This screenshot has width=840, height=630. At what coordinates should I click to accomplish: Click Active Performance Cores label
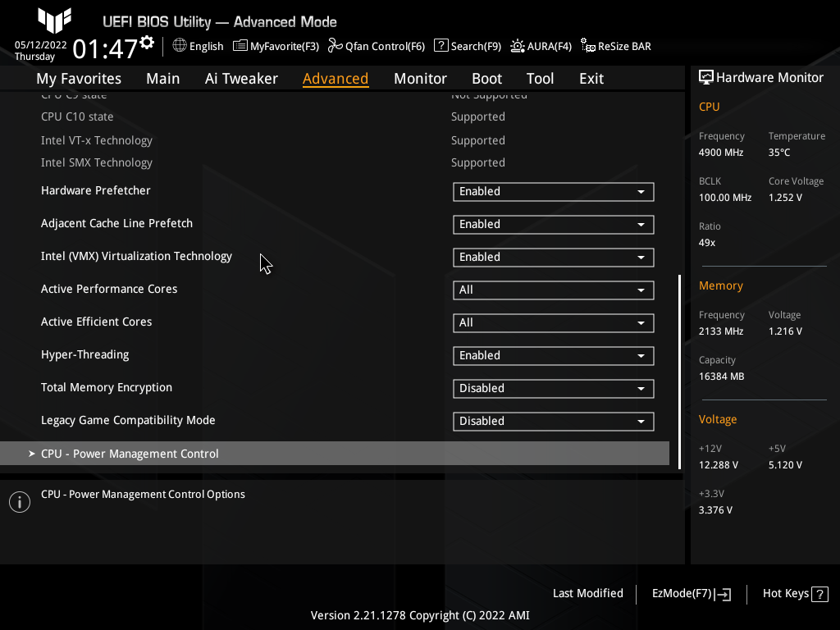click(109, 290)
